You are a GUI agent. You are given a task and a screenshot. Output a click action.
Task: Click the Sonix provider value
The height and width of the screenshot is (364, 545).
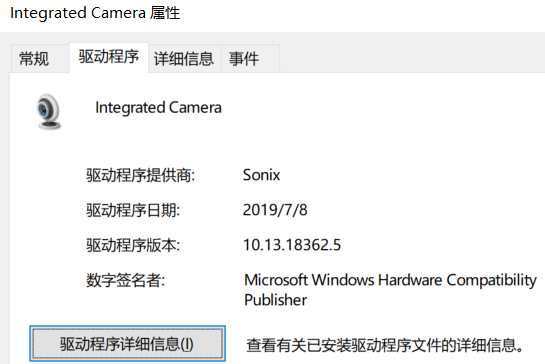click(261, 175)
